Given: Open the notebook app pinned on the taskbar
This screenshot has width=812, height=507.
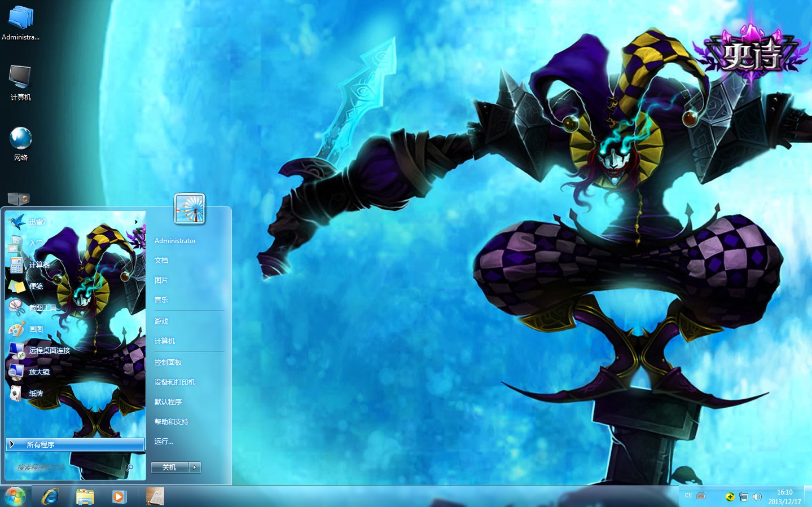Looking at the screenshot, I should pyautogui.click(x=155, y=496).
